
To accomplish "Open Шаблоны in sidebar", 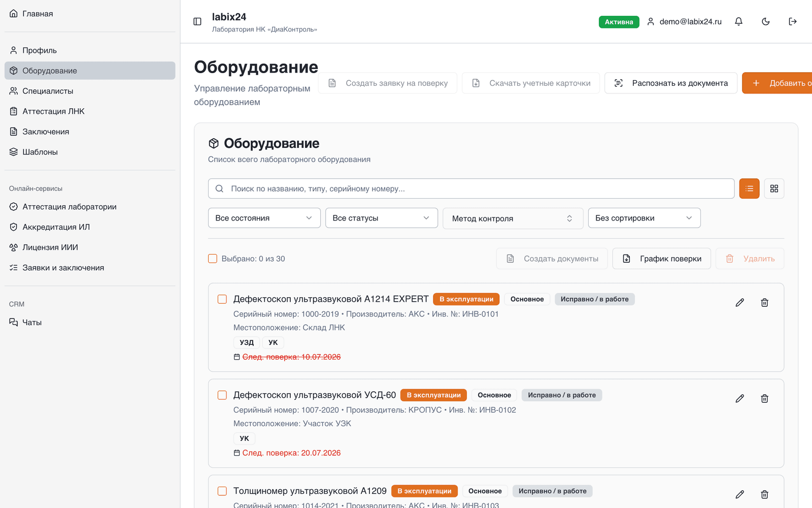I will (x=90, y=152).
